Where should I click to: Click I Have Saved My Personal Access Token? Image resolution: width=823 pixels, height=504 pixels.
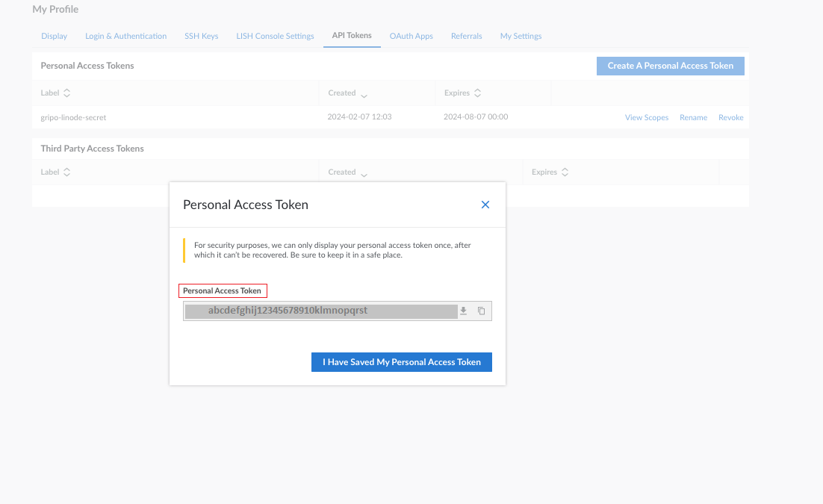tap(401, 362)
